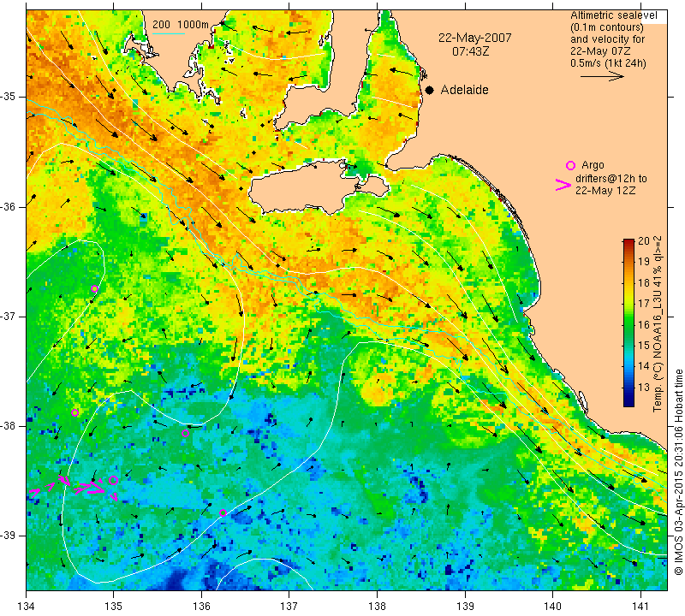Click the longitude axis label 135
This screenshot has width=685, height=616.
pos(114,606)
